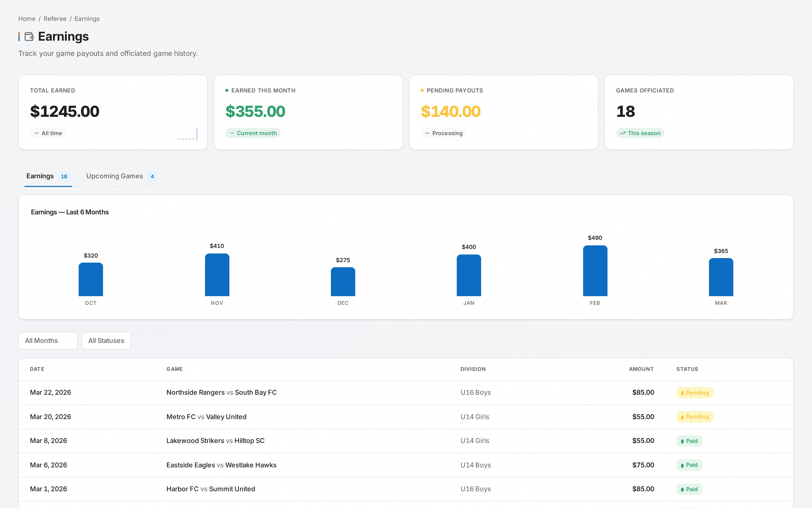The width and height of the screenshot is (812, 508).
Task: Click the Paid status for Harbor FC game
Action: coord(689,489)
